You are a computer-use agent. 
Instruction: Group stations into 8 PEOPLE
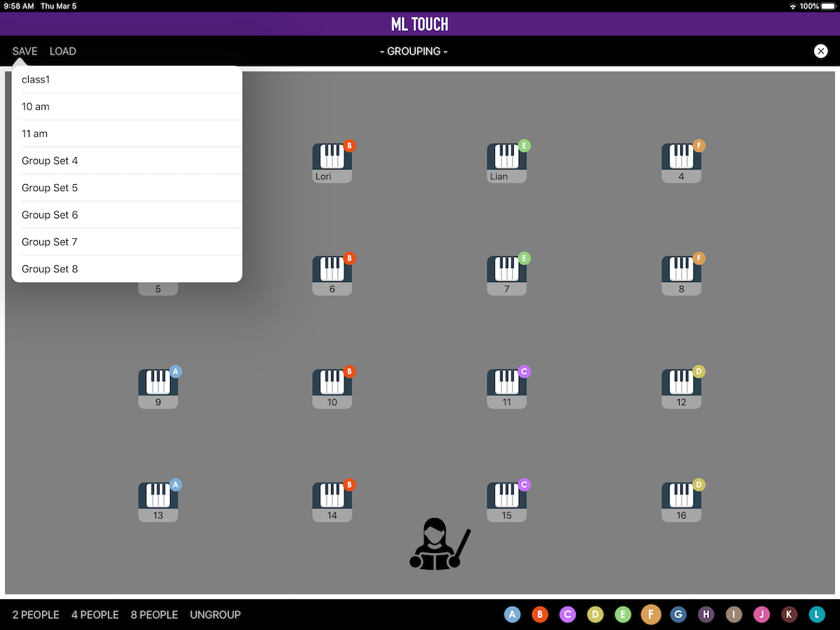[x=154, y=615]
